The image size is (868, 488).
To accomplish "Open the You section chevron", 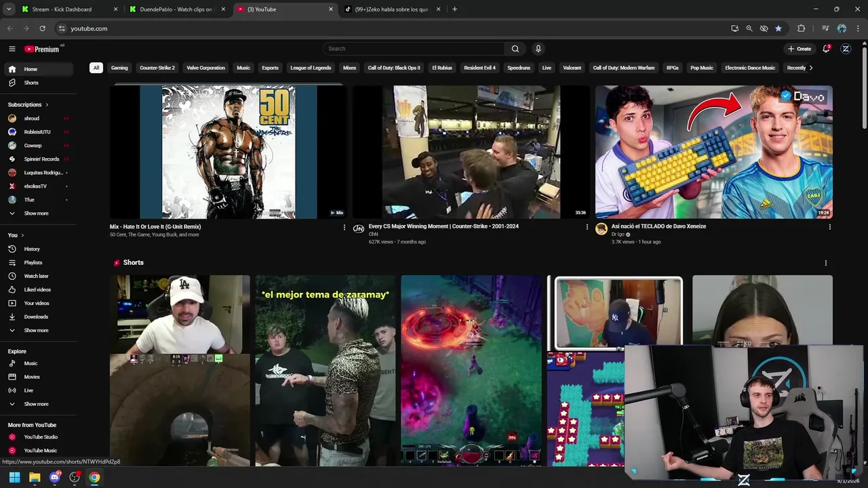I will [22, 235].
